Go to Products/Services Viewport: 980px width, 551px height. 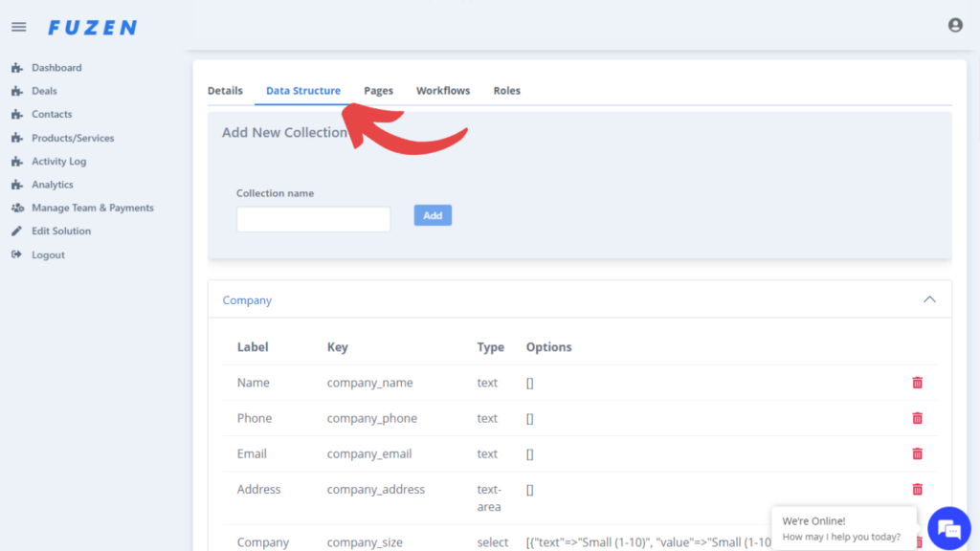tap(73, 138)
